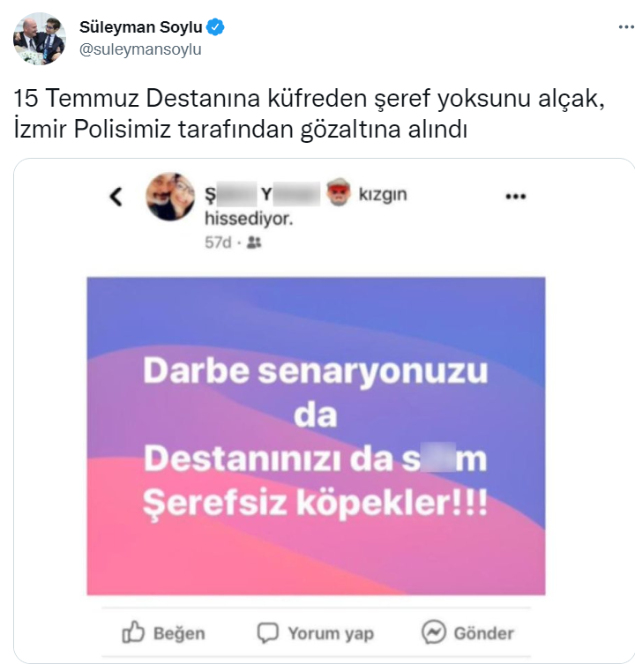Image resolution: width=635 pixels, height=672 pixels.
Task: Click the comment speech bubble icon
Action: [x=267, y=632]
